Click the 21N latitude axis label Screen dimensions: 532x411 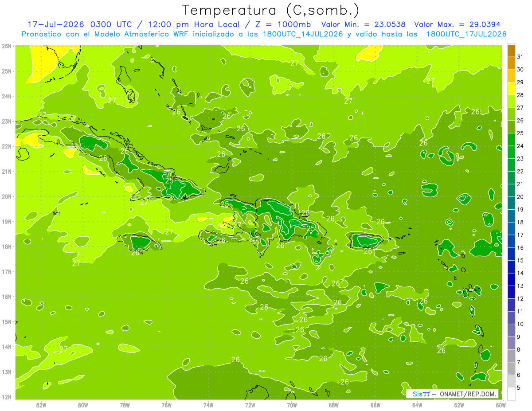click(7, 171)
